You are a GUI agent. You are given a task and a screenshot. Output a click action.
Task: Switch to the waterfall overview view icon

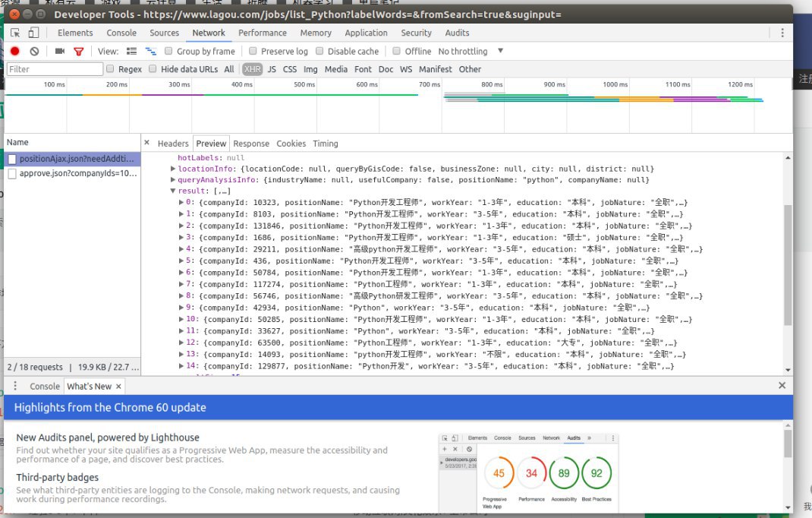(150, 51)
